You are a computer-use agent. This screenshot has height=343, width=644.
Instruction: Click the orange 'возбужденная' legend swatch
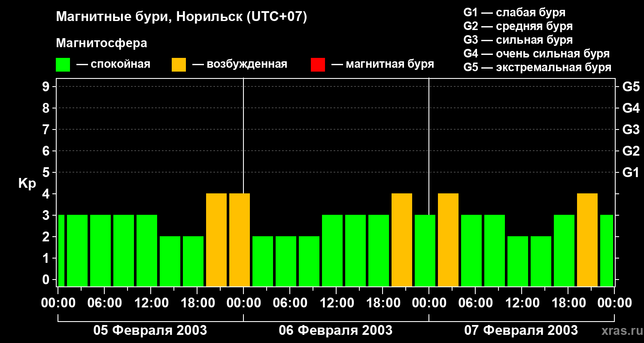(179, 65)
